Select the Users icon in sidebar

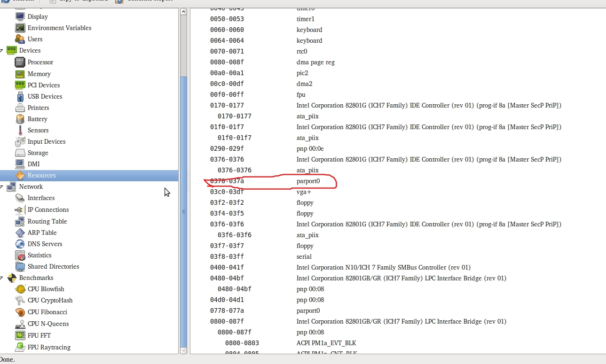20,39
